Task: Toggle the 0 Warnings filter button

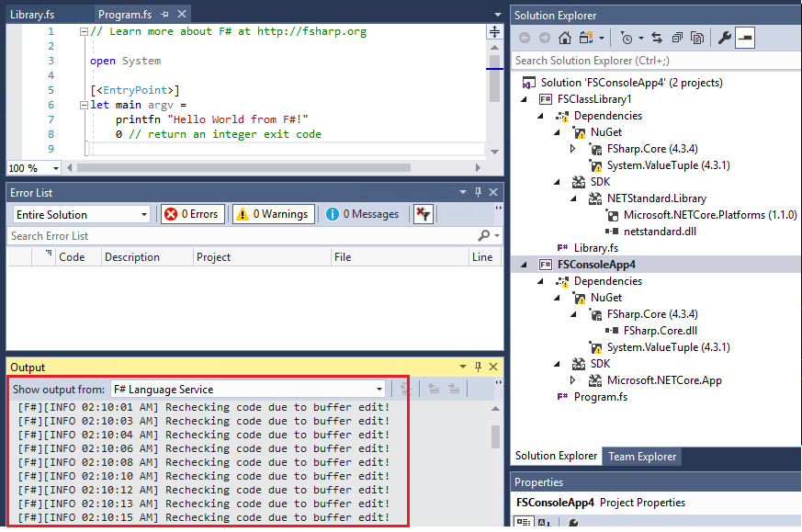Action: [x=272, y=213]
